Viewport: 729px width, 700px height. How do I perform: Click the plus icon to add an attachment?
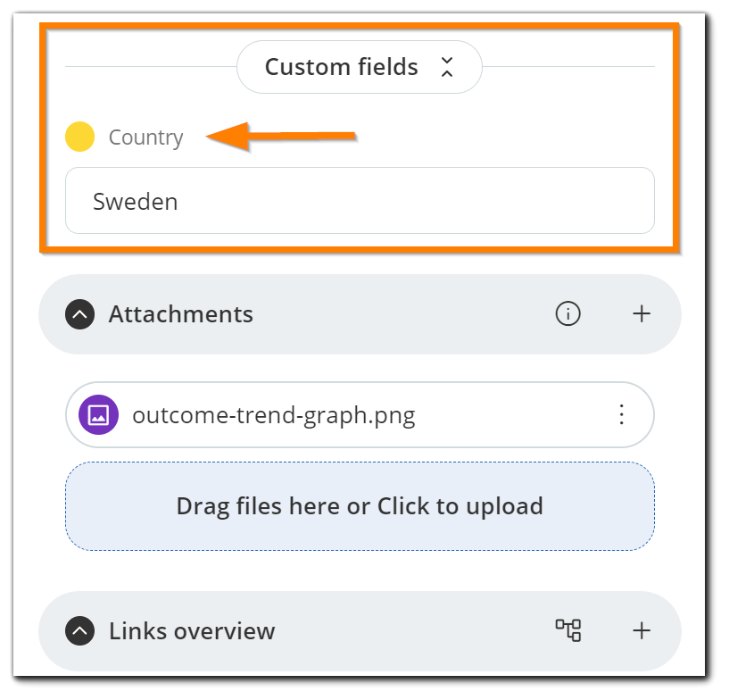pos(641,314)
